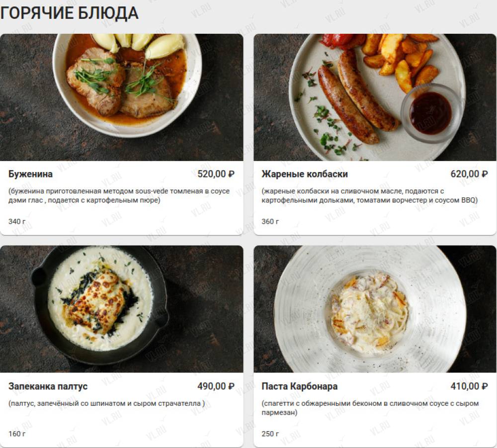Click the 360 г weight label

[270, 222]
